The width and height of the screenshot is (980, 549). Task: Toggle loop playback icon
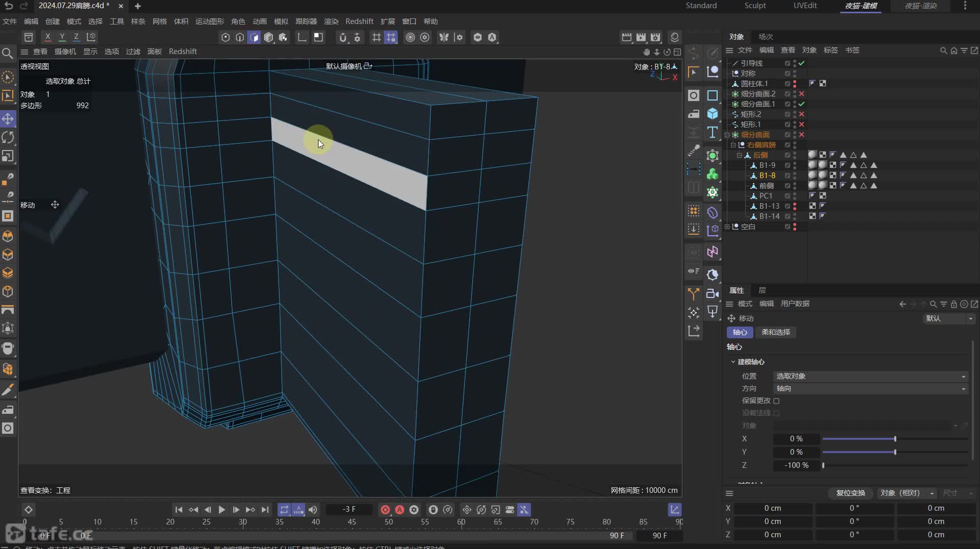(284, 510)
